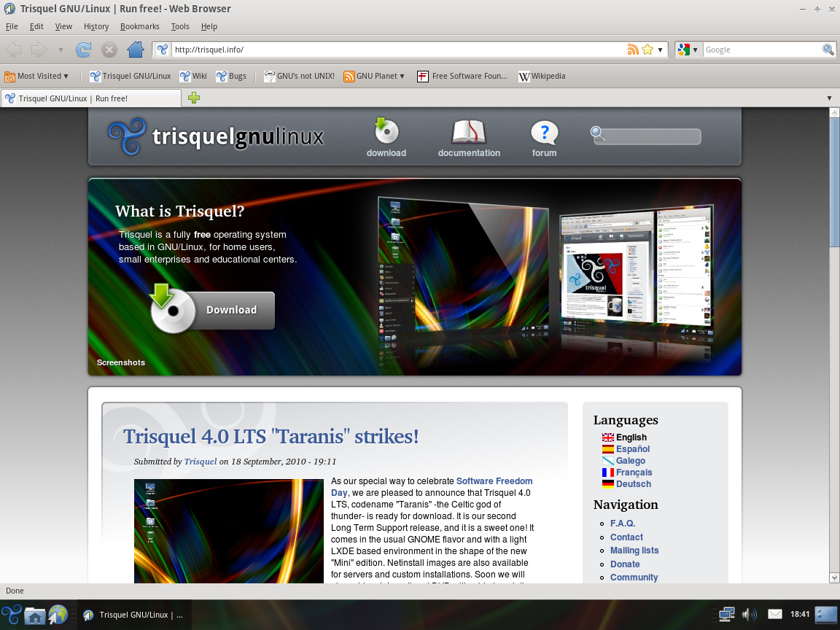The image size is (840, 630).
Task: Click the vertical scrollbar down arrow
Action: click(834, 577)
